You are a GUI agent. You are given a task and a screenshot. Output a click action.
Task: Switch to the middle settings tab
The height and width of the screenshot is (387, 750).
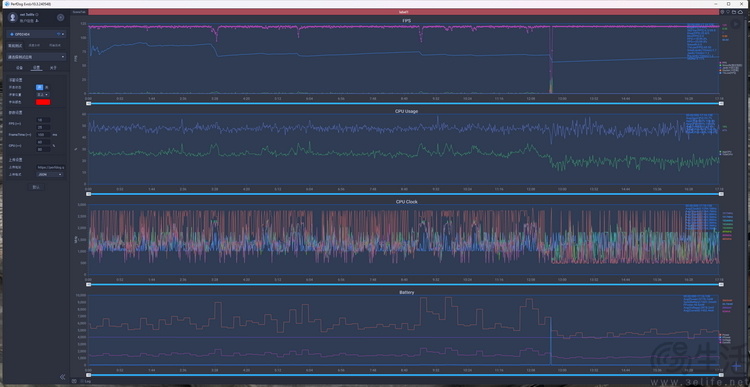(36, 68)
